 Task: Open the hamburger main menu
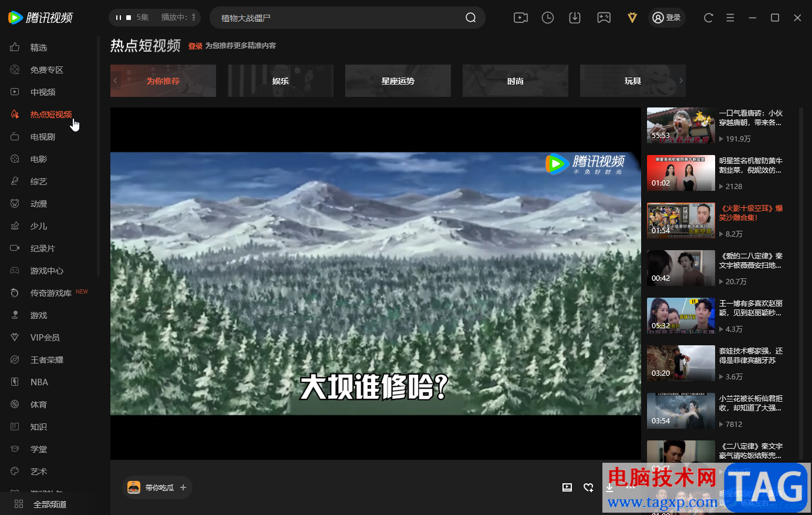[730, 18]
